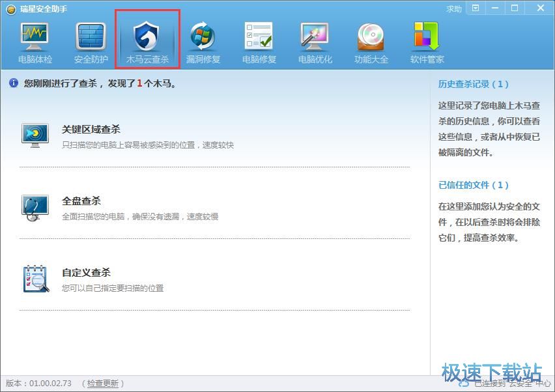This screenshot has width=555, height=392.
Task: Click text '全面扫描您的电脑，确保没有遗漏，速度较慢'
Action: pyautogui.click(x=140, y=217)
